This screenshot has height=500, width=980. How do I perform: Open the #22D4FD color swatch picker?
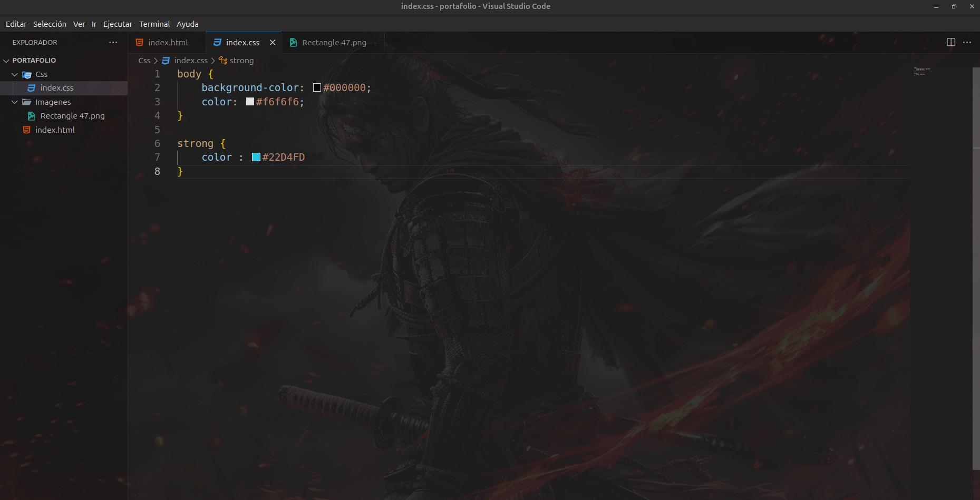256,157
